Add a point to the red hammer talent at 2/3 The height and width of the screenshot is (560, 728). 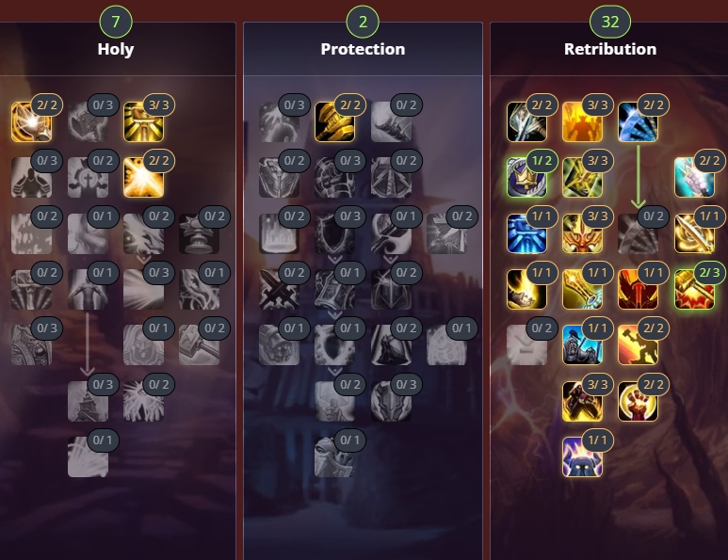tap(694, 290)
